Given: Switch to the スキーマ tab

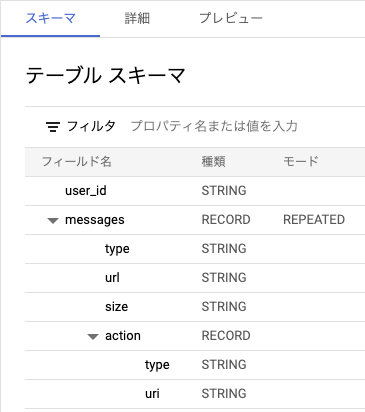Looking at the screenshot, I should pyautogui.click(x=51, y=18).
